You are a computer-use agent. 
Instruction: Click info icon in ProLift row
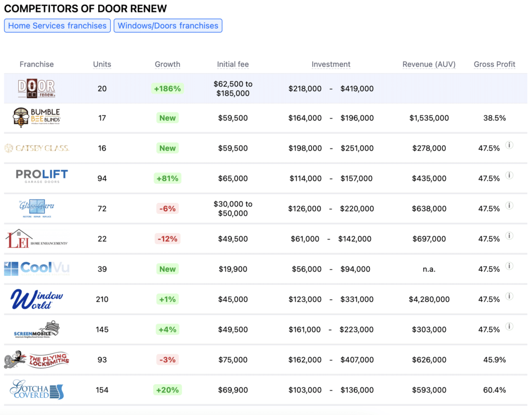click(x=509, y=176)
